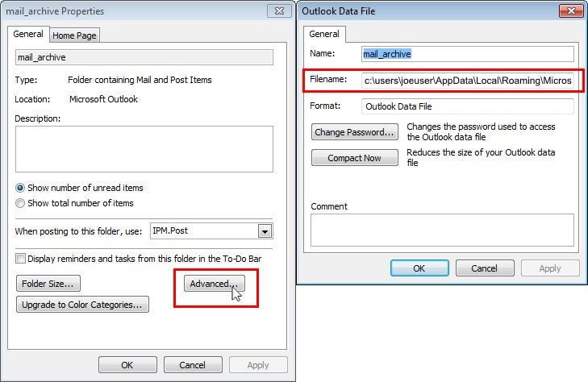Click into the Description text box

click(144, 149)
